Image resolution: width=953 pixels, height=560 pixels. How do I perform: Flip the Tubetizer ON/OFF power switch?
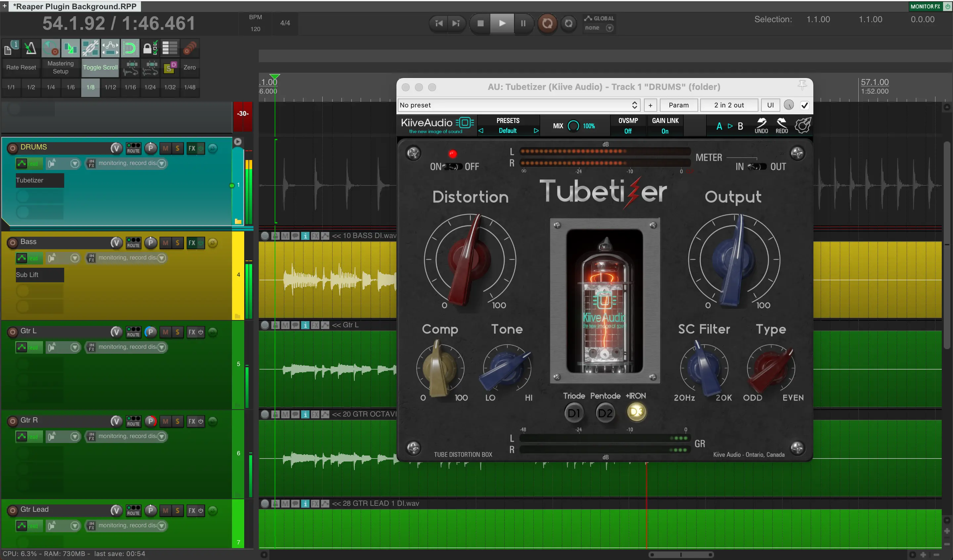[452, 166]
